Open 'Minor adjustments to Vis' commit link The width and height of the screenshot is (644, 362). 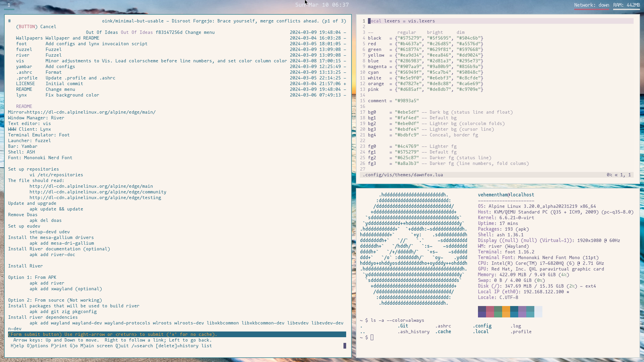coord(166,61)
